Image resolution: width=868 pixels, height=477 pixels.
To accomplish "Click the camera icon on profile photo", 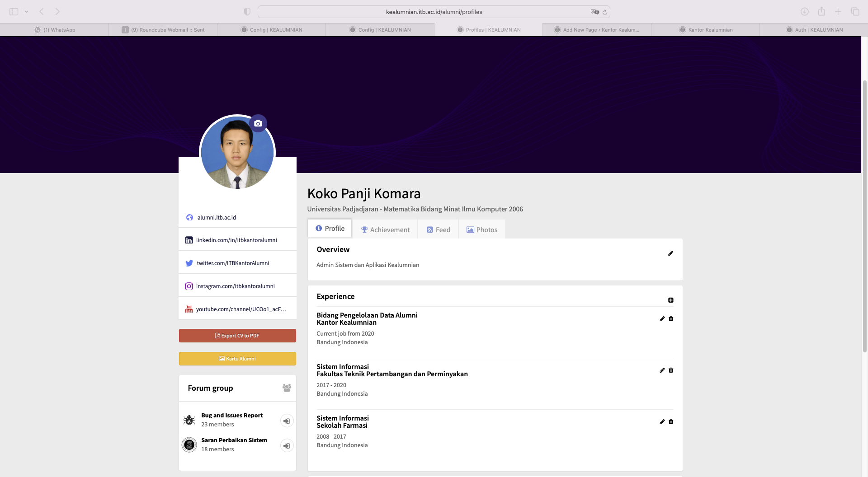I will tap(258, 123).
